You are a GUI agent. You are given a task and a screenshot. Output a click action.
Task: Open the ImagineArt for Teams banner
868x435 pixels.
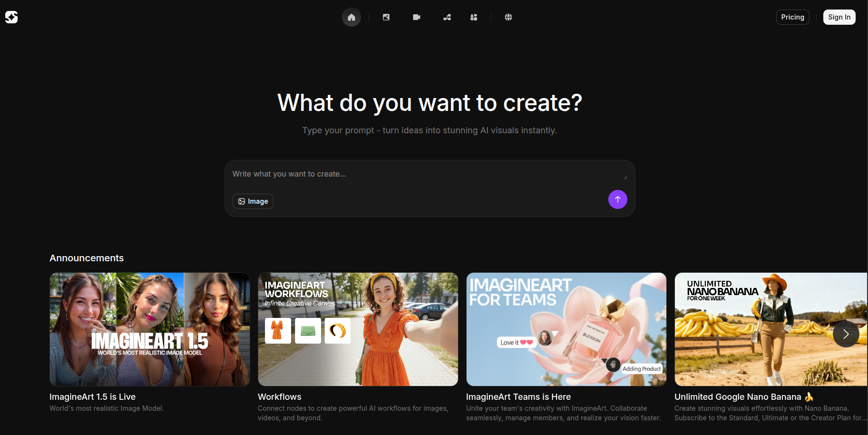coord(566,329)
